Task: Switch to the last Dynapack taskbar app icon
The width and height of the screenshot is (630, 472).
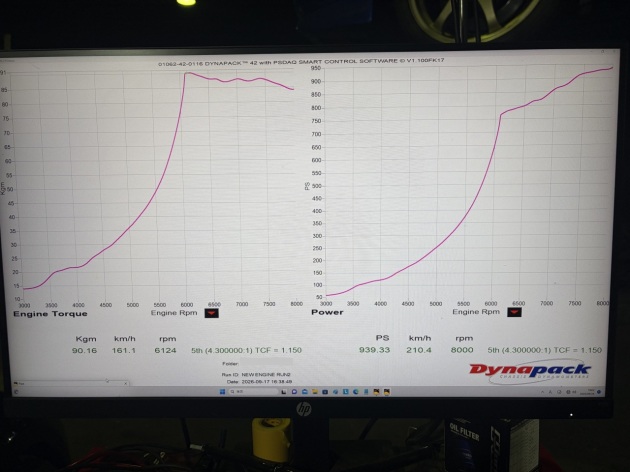Action: (x=387, y=392)
